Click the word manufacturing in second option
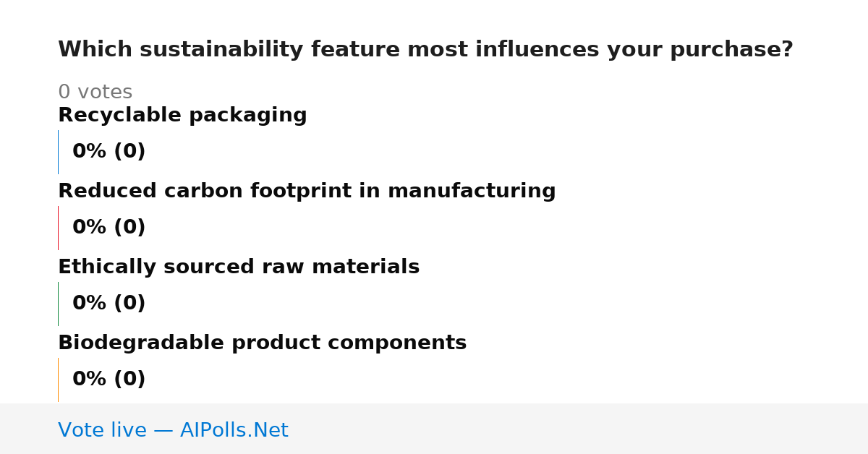The image size is (868, 454). (472, 192)
